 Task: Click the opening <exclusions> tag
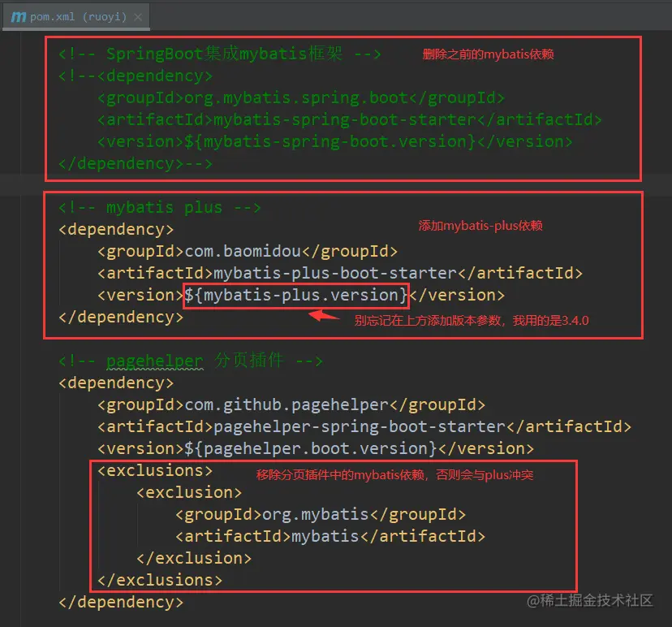tap(155, 471)
